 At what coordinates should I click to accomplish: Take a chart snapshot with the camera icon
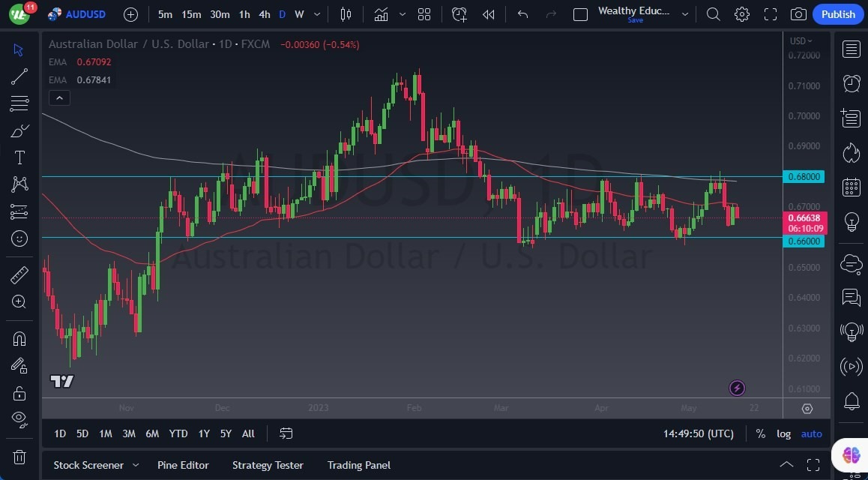tap(798, 13)
